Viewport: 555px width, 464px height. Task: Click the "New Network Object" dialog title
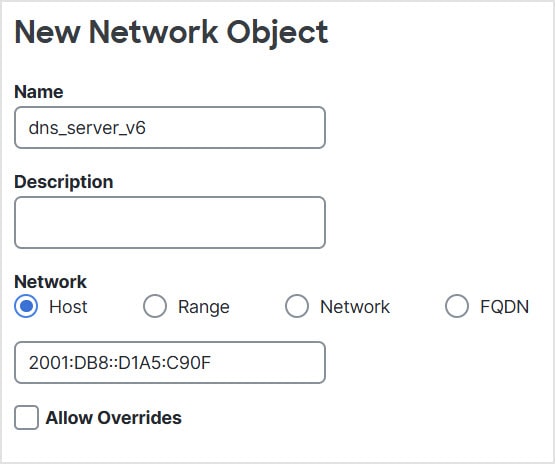[x=172, y=33]
